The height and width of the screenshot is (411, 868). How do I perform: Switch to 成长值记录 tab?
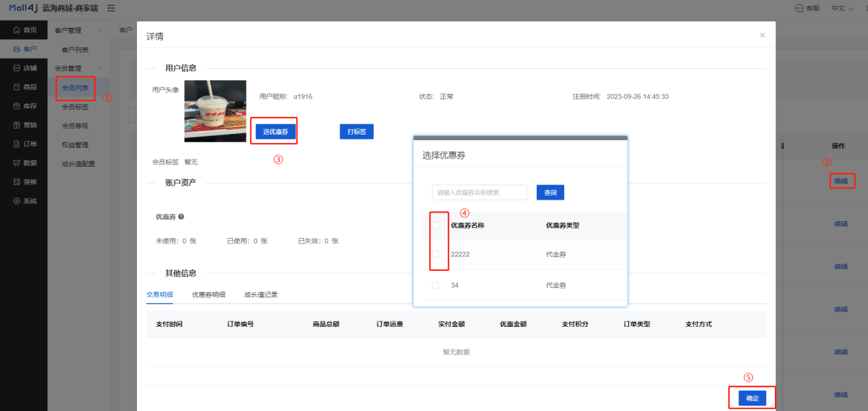point(261,295)
